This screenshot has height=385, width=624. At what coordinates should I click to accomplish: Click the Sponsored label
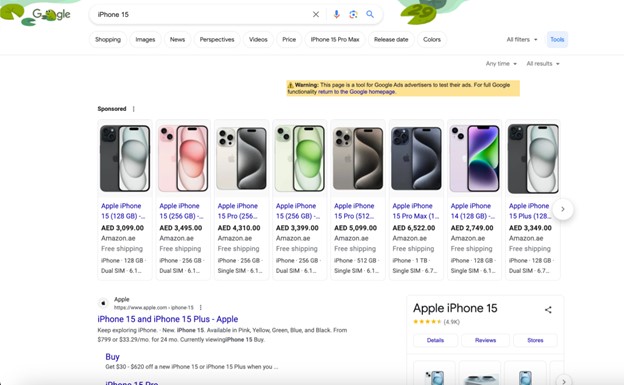[x=112, y=109]
